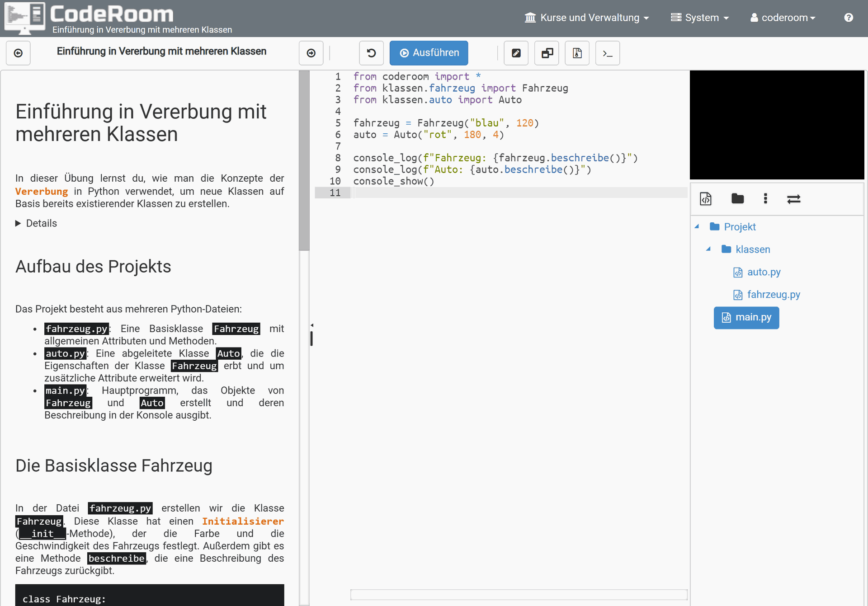Click console_show() in the code
This screenshot has width=868, height=606.
[393, 181]
